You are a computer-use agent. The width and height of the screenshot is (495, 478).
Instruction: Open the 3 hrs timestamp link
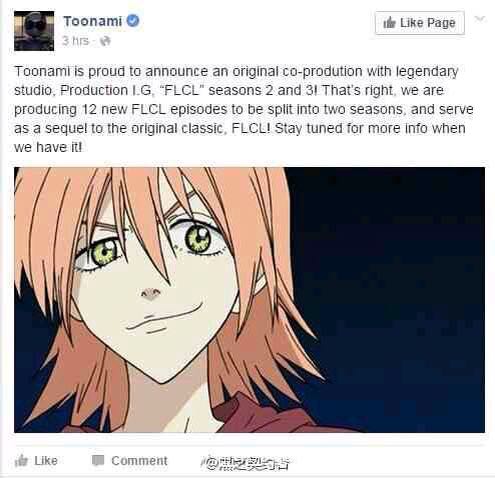76,41
